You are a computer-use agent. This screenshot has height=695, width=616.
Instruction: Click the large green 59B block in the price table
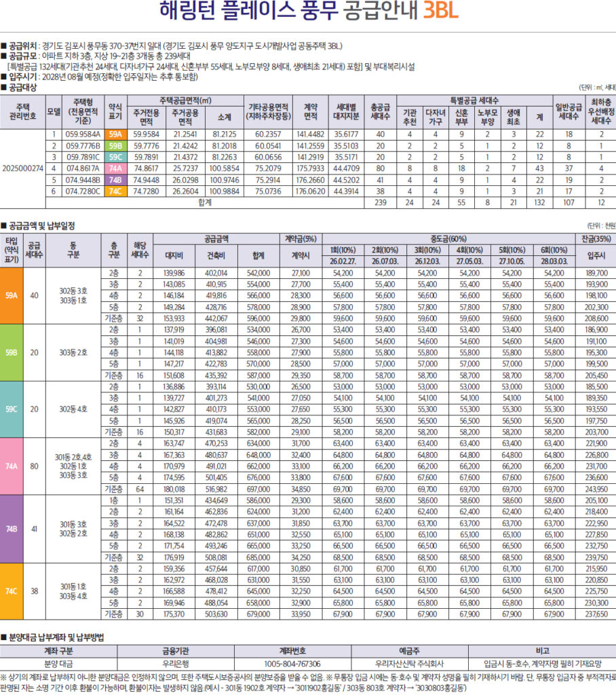pyautogui.click(x=12, y=352)
